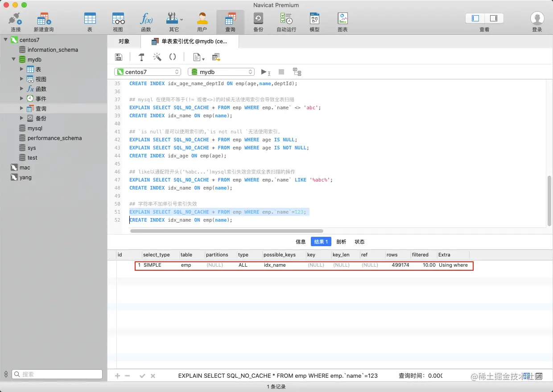
Task: Open the mydb database dropdown
Action: [x=221, y=72]
